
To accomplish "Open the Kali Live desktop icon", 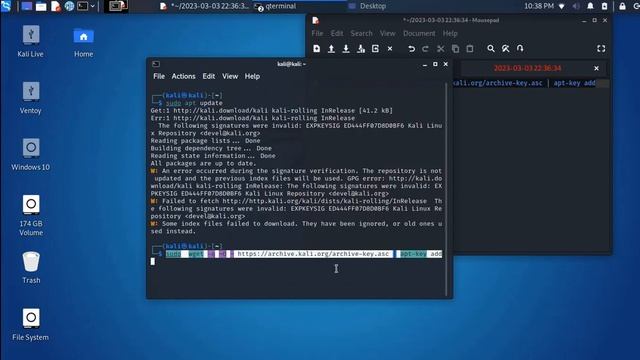I will point(31,41).
